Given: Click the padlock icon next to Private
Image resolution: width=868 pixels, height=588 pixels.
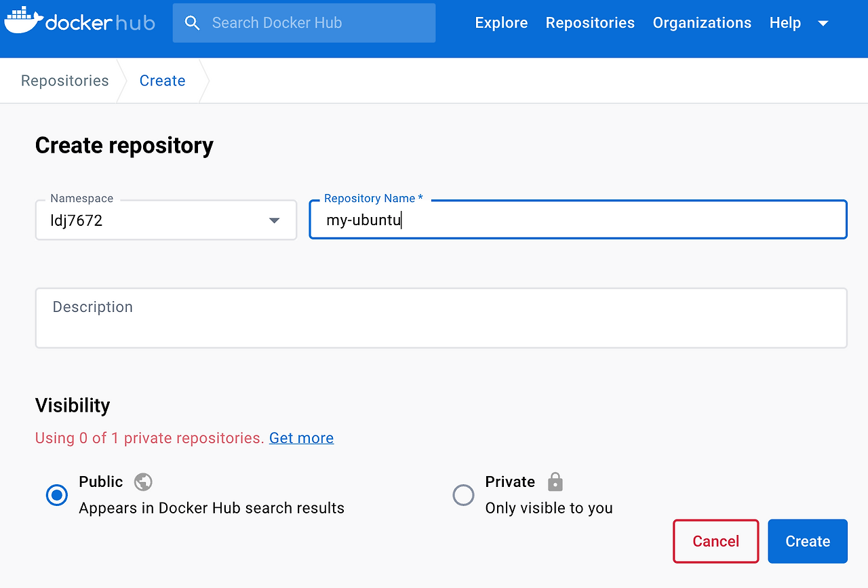Looking at the screenshot, I should pyautogui.click(x=555, y=482).
